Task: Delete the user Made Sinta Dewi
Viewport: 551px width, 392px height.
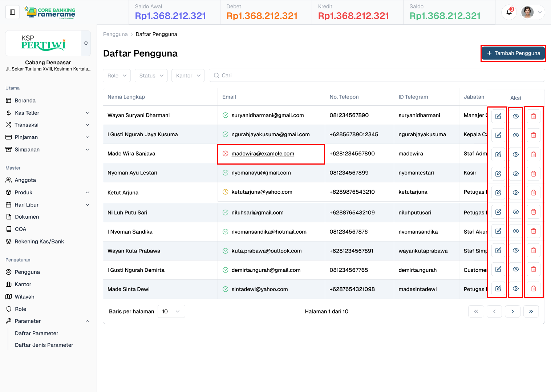Action: pos(533,288)
